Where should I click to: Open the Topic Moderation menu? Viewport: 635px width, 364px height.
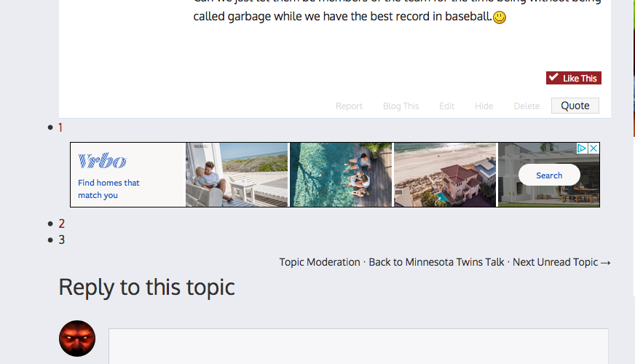320,262
